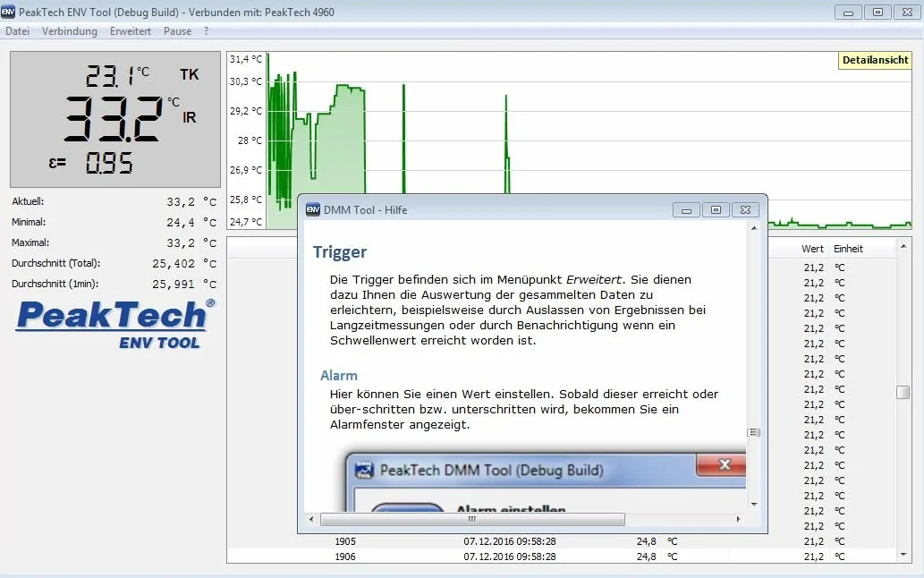The width and height of the screenshot is (924, 578).
Task: Close the PeakTech ENV Tool main window
Action: pyautogui.click(x=907, y=13)
